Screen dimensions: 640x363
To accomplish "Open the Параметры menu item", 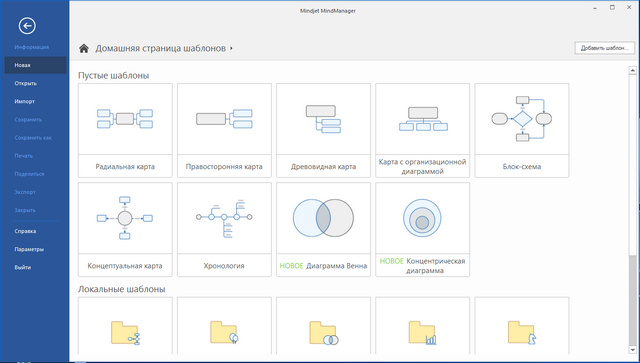I will pos(29,249).
